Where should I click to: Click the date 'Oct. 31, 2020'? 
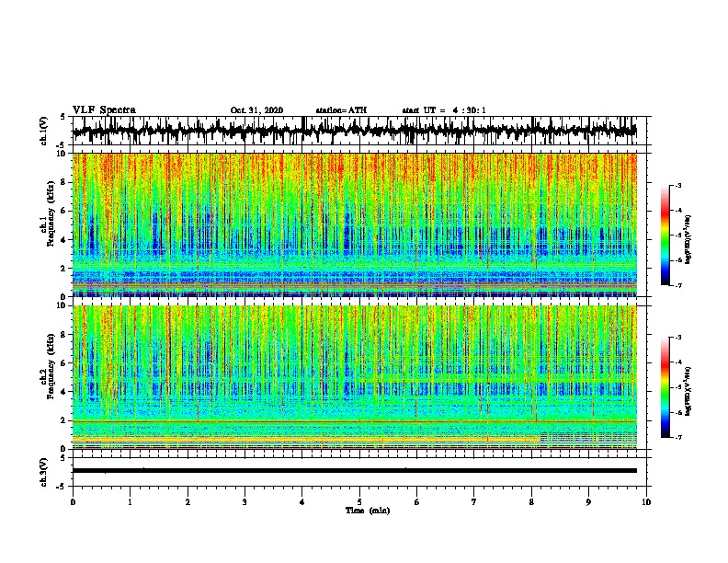coord(256,110)
